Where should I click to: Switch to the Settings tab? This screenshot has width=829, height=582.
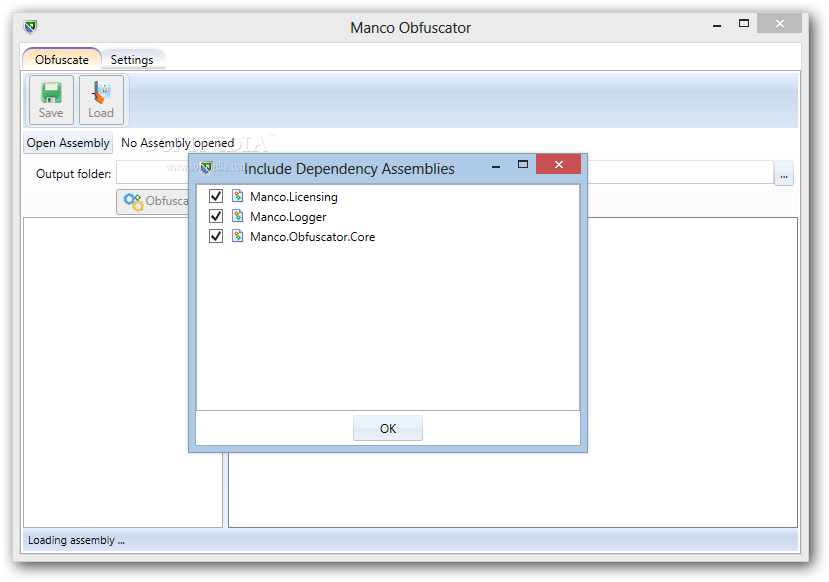tap(132, 60)
